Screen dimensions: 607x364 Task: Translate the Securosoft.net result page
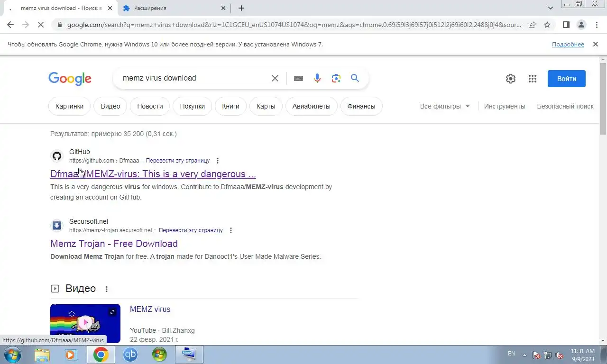[191, 230]
